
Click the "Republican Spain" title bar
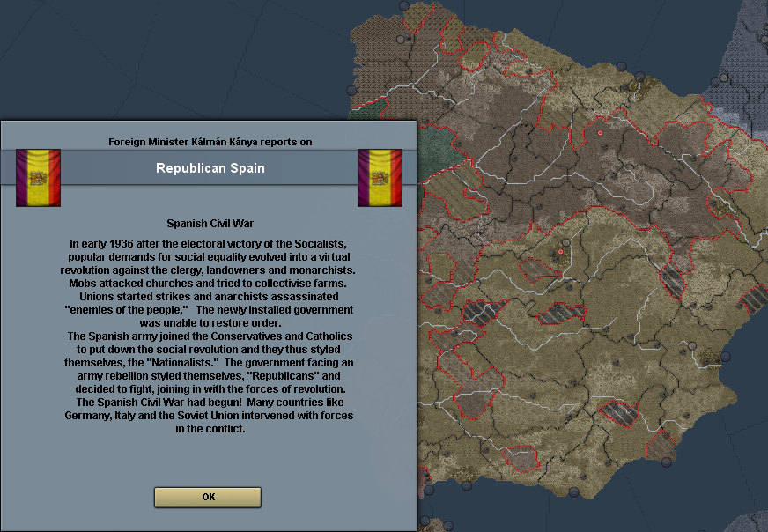210,167
